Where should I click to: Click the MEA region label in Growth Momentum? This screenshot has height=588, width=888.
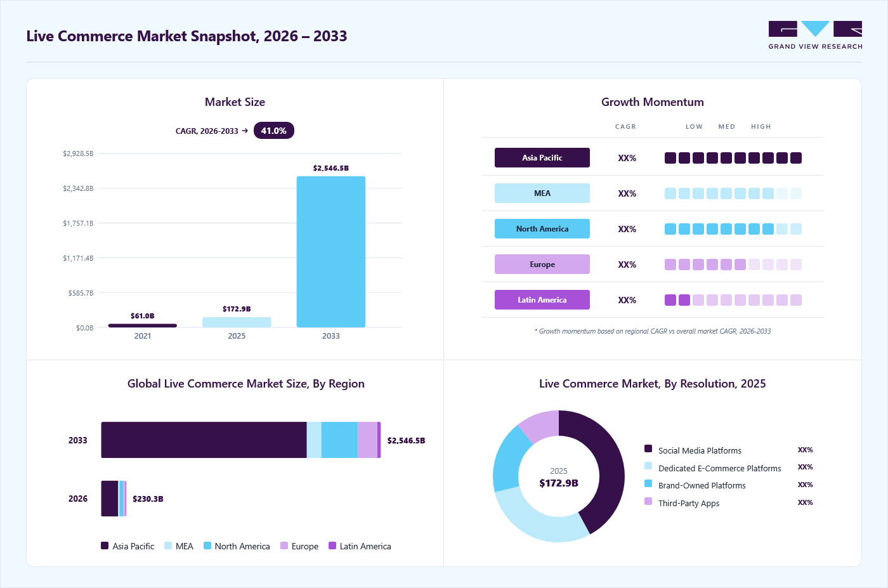(542, 193)
